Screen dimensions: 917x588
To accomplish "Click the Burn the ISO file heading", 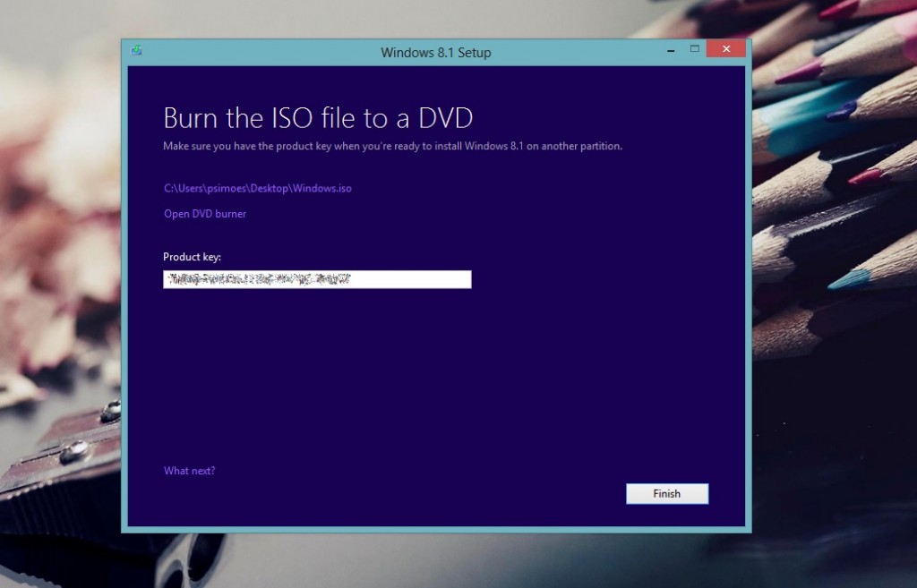I will tap(317, 117).
